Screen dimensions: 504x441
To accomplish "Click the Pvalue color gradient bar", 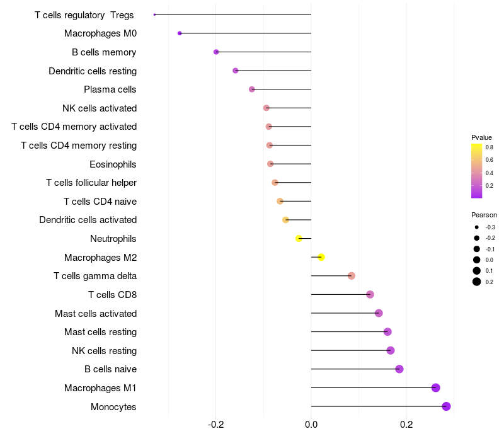I will click(x=477, y=171).
